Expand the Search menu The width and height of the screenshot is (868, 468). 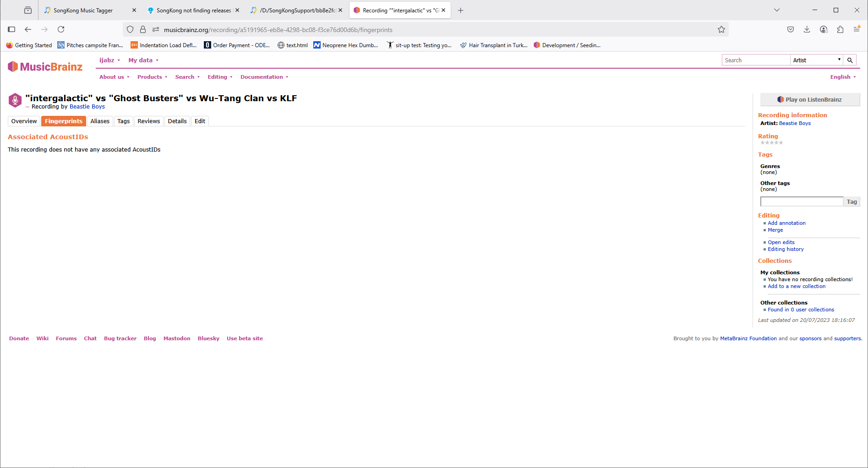(187, 77)
